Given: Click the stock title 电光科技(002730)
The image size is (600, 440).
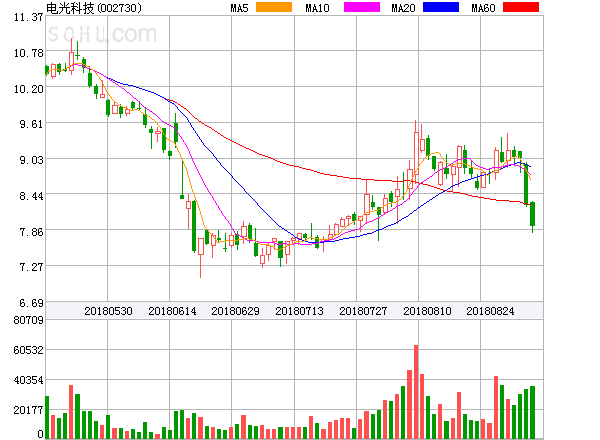Looking at the screenshot, I should click(94, 8).
